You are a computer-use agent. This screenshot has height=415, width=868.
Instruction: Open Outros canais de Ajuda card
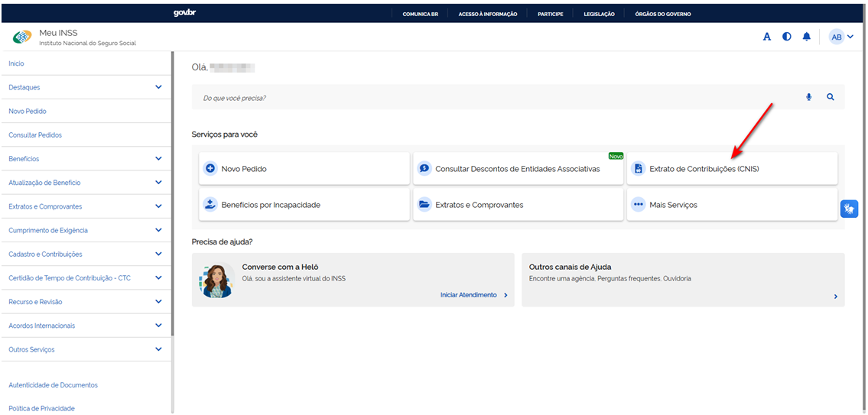[x=683, y=280]
